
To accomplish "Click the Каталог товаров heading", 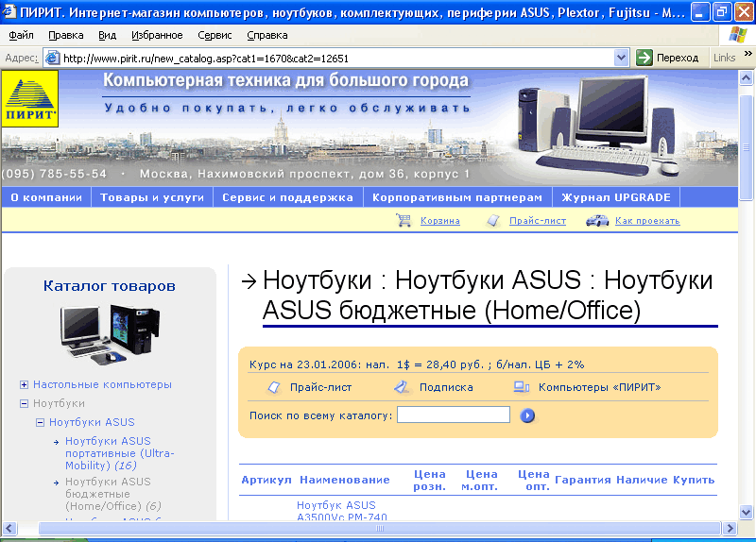I will click(110, 286).
